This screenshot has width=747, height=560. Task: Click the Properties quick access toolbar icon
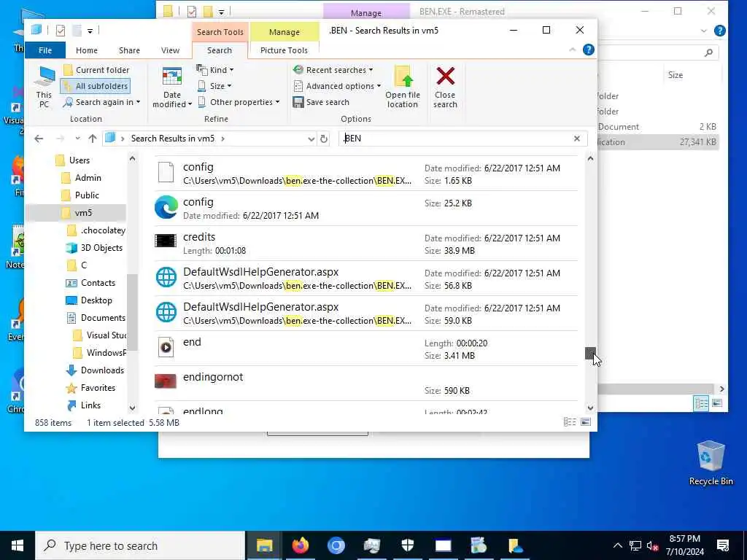tap(61, 31)
